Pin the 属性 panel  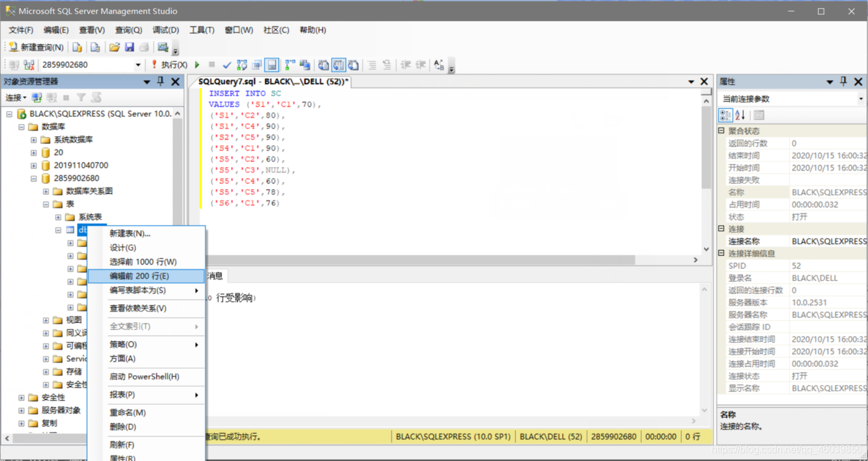(x=843, y=82)
